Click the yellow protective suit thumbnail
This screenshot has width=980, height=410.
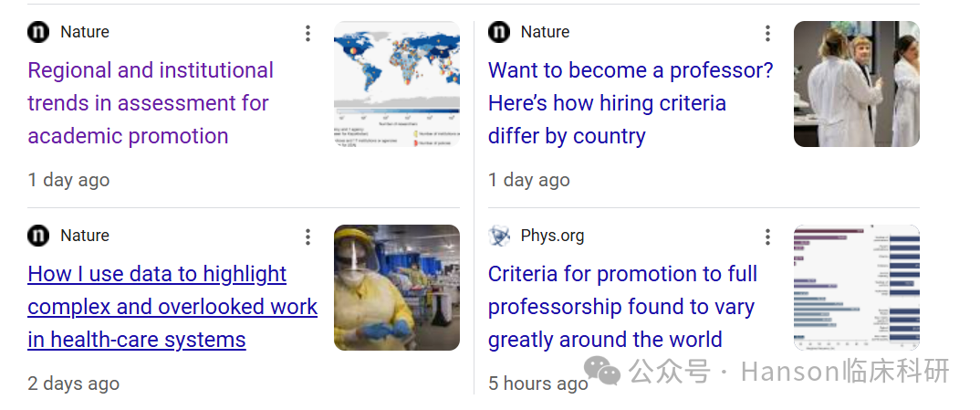(x=397, y=288)
